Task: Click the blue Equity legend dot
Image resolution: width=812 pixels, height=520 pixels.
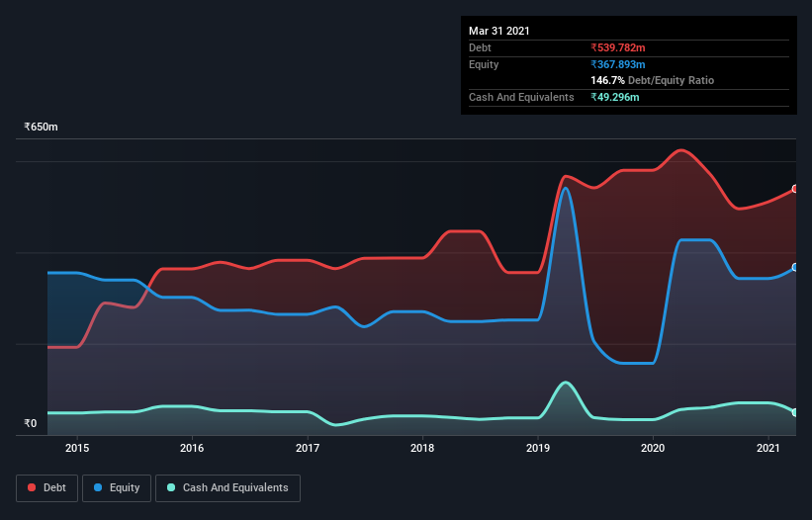Action: [98, 487]
